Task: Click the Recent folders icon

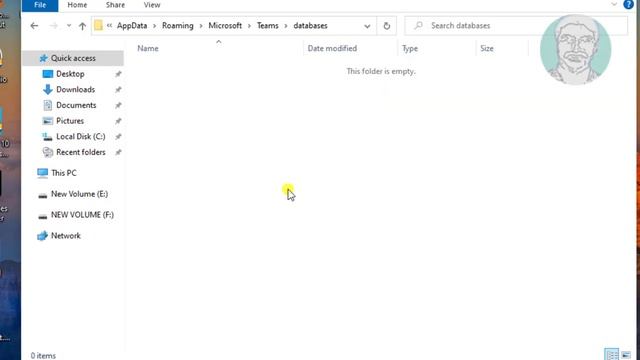Action: 48,152
